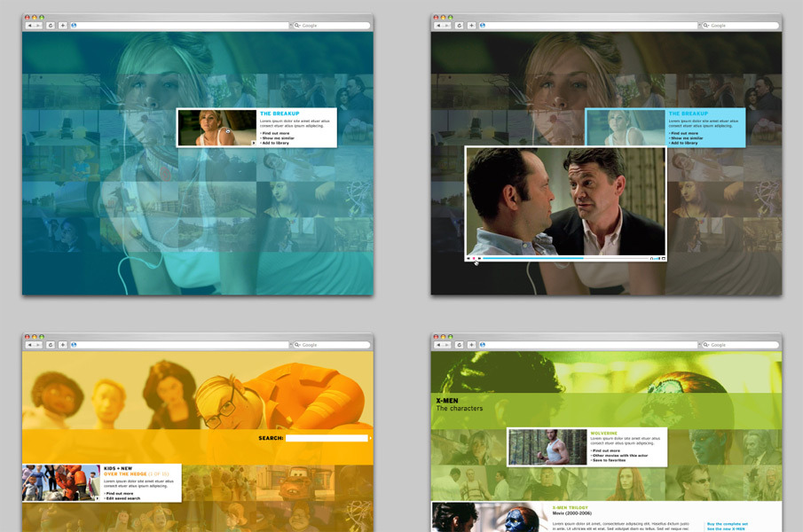803x532 pixels.
Task: Reload the page in the video player browser window
Action: click(x=459, y=25)
